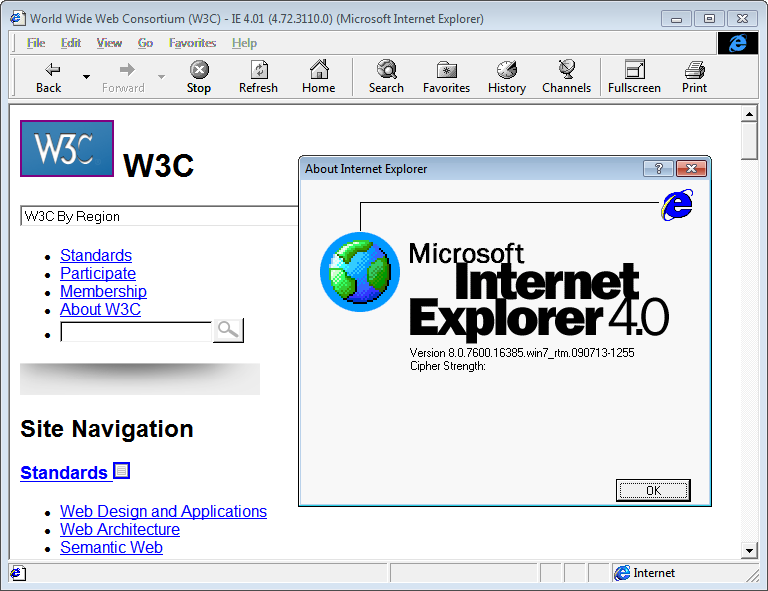This screenshot has width=768, height=591.
Task: Reload the page with Refresh
Action: click(259, 77)
